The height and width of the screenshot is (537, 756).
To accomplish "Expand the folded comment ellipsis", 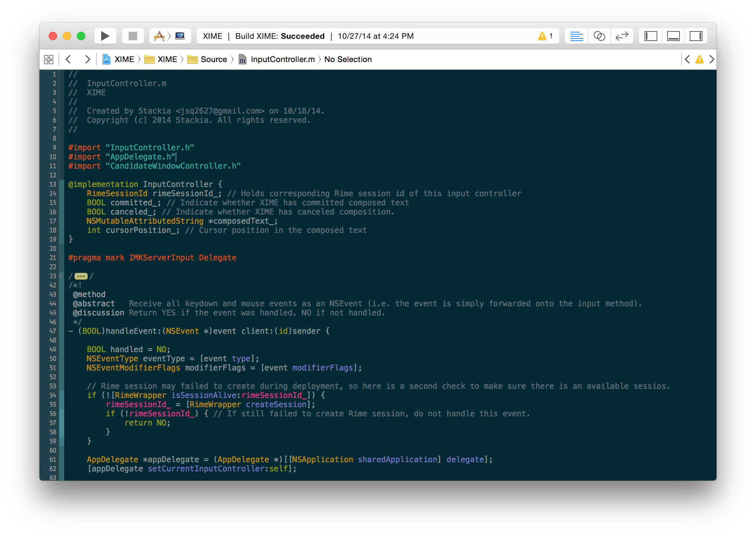I will (x=81, y=276).
